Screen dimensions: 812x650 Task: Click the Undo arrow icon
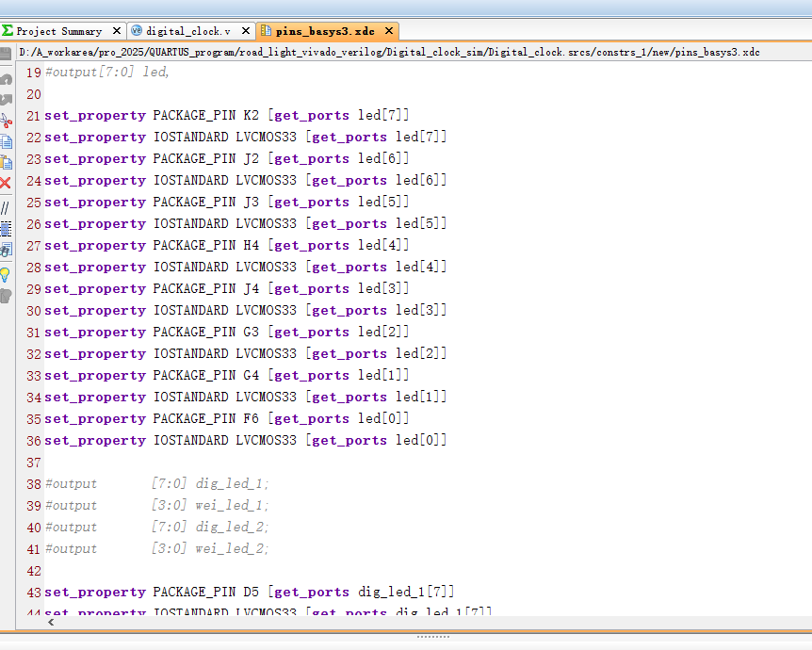[6, 80]
